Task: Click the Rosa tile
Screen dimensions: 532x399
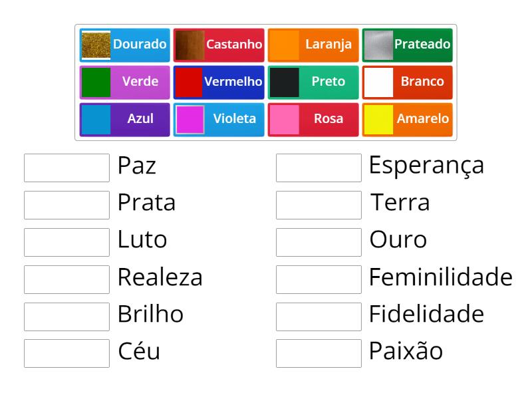Action: pyautogui.click(x=313, y=119)
